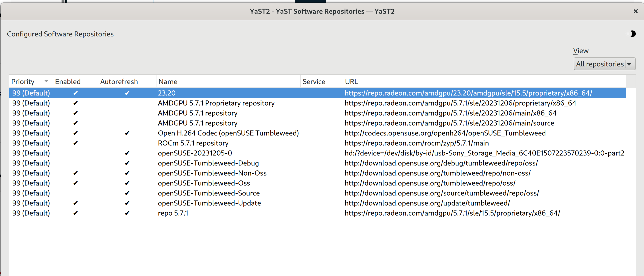
Task: Sort by the Enabled column header
Action: 68,82
